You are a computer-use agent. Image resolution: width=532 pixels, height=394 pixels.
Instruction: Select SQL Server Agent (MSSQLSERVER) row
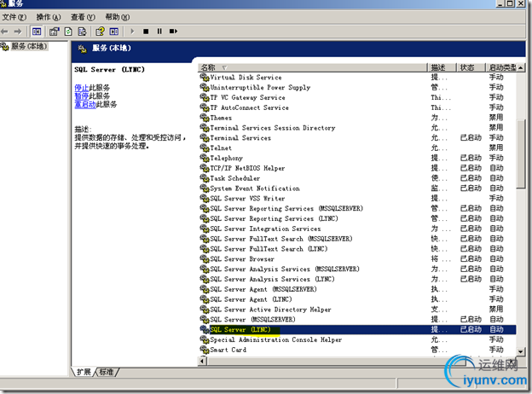coord(357,289)
